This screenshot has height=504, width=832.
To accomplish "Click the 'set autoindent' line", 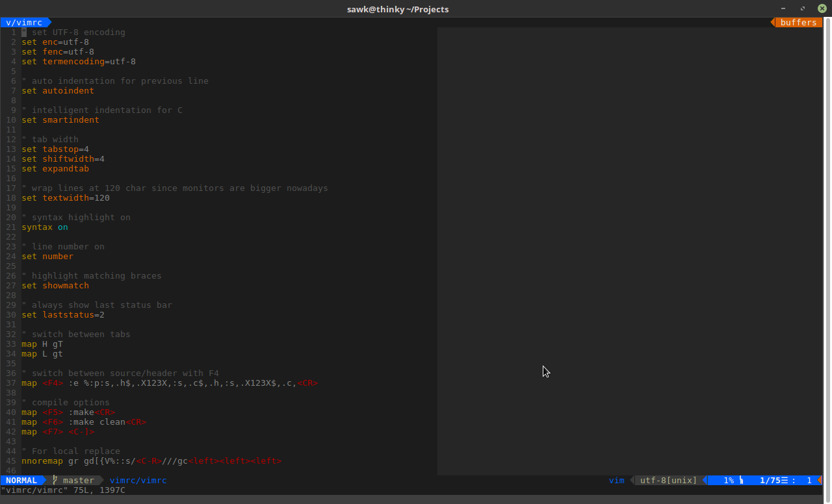I will click(x=58, y=91).
